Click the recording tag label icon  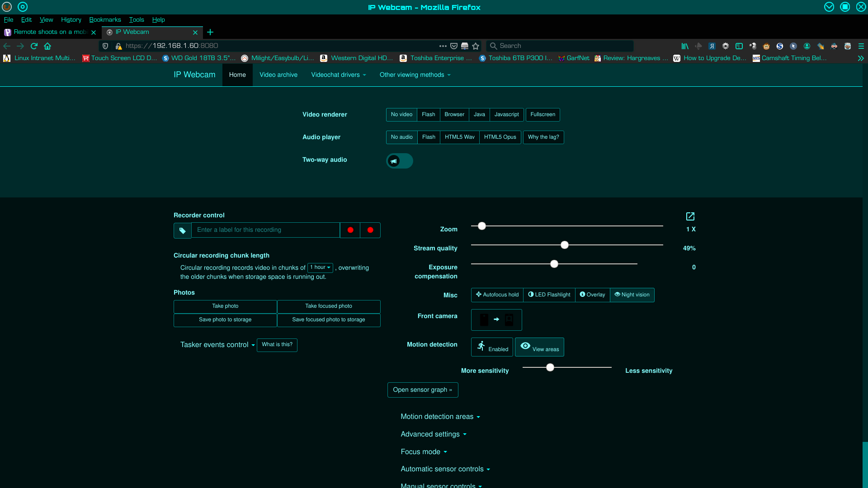pyautogui.click(x=183, y=230)
